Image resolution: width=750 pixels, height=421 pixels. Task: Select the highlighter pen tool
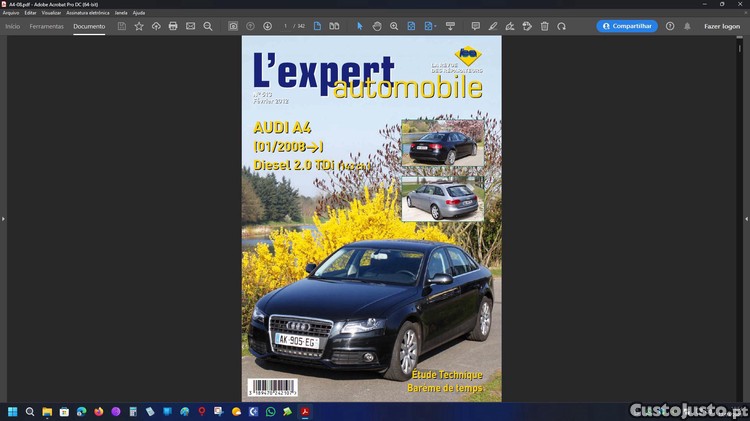(x=493, y=26)
